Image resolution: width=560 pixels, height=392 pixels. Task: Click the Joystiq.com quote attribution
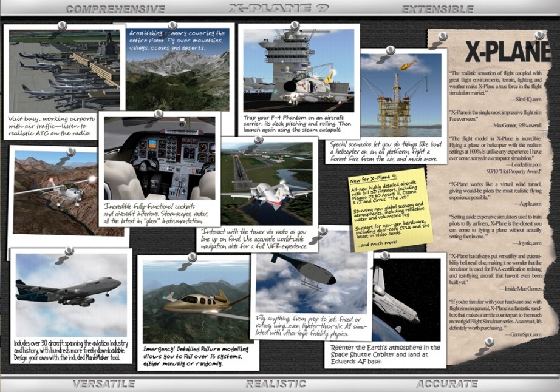(527, 243)
